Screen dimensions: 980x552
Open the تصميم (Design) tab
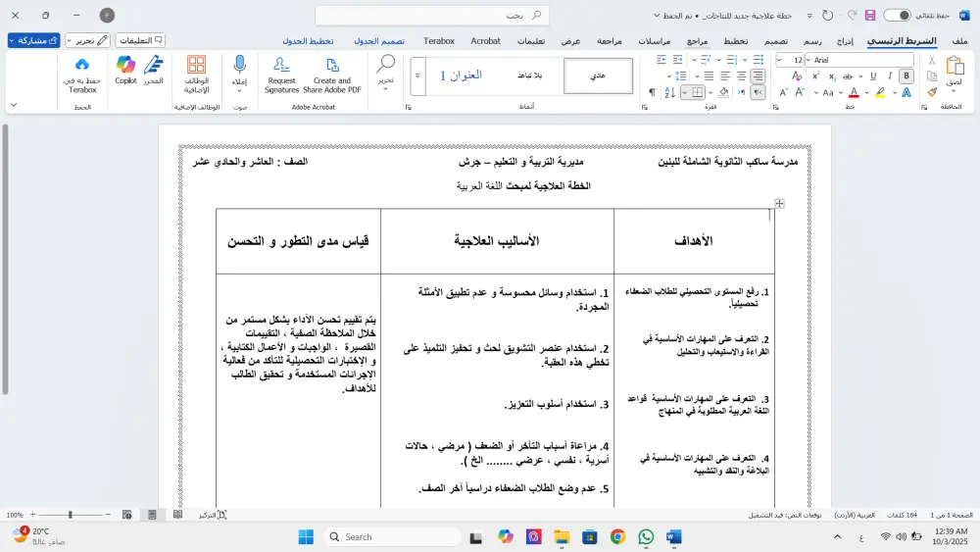click(776, 40)
